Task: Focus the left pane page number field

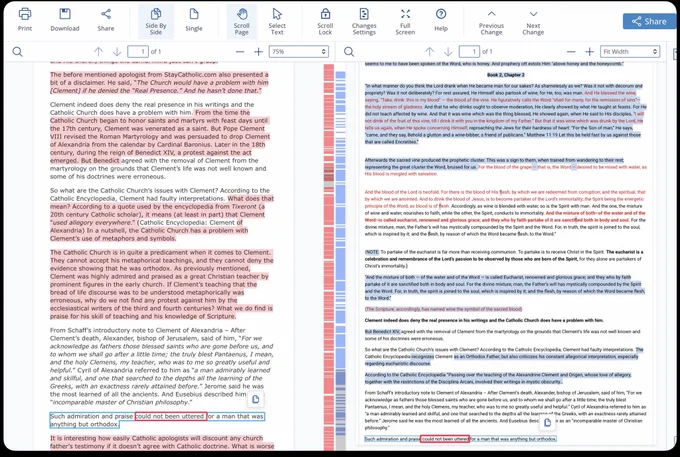Action: [x=138, y=52]
